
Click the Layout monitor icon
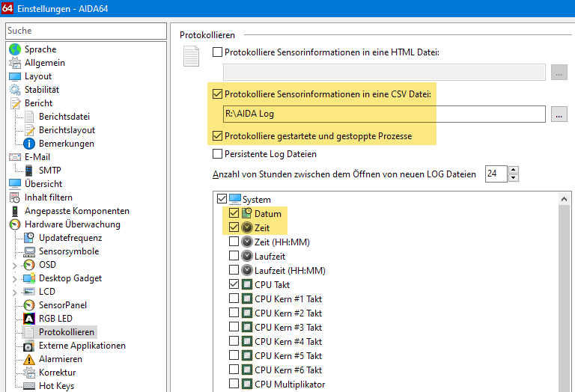15,76
